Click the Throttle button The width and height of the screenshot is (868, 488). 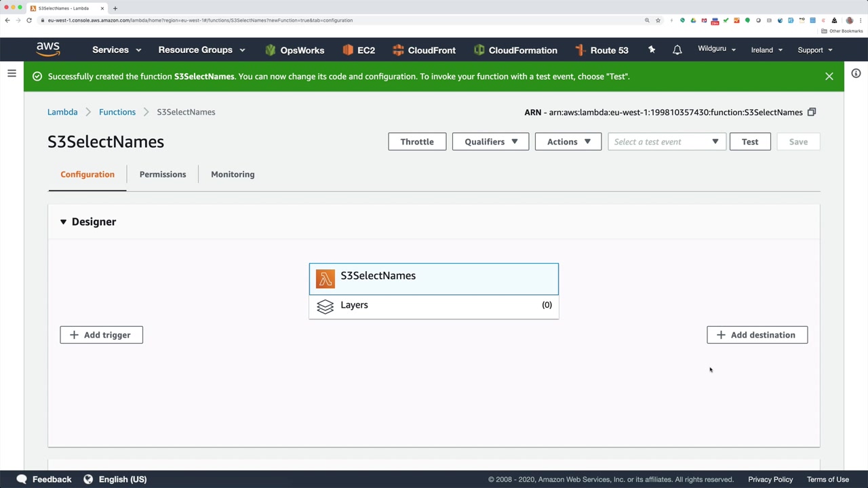(x=417, y=142)
